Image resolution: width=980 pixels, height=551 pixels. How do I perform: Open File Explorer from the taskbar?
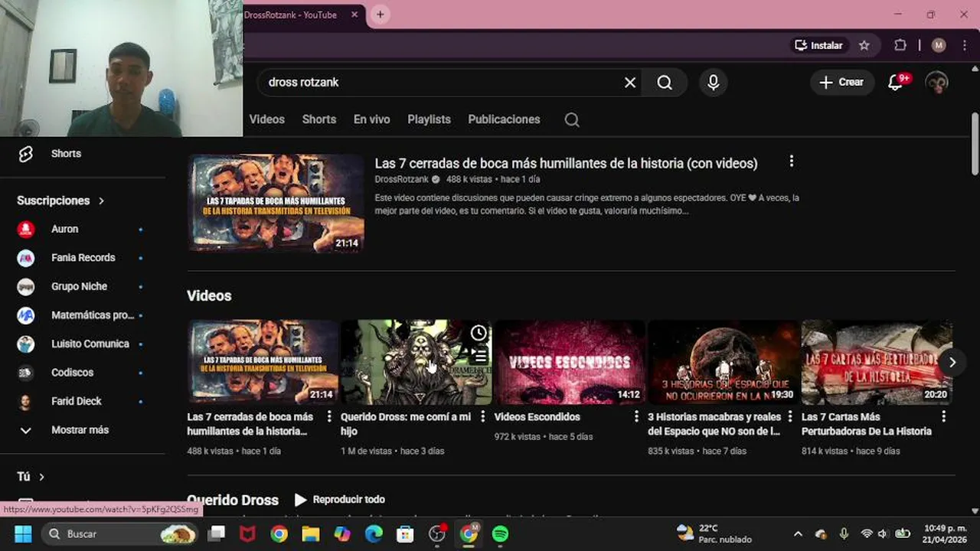pos(310,533)
